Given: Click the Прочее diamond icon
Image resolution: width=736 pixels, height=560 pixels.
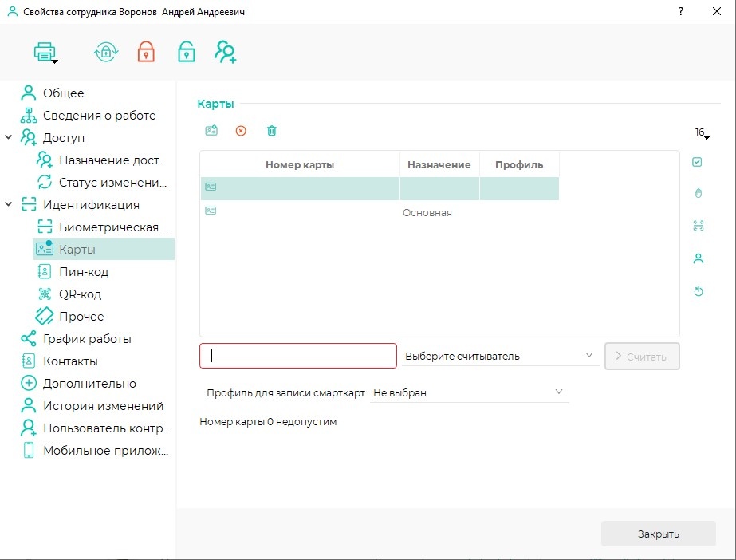Looking at the screenshot, I should tap(45, 317).
